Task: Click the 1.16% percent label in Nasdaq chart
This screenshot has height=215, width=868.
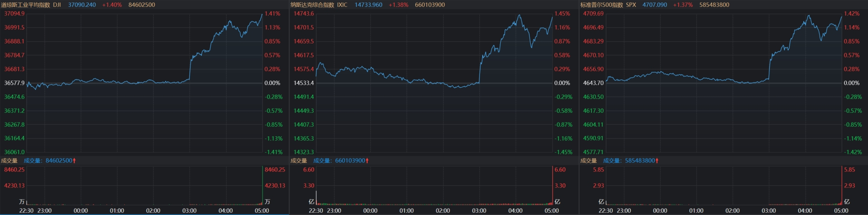Action: [x=562, y=28]
